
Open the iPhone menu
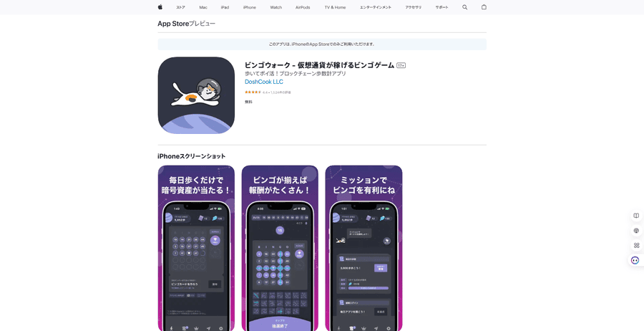click(x=249, y=7)
